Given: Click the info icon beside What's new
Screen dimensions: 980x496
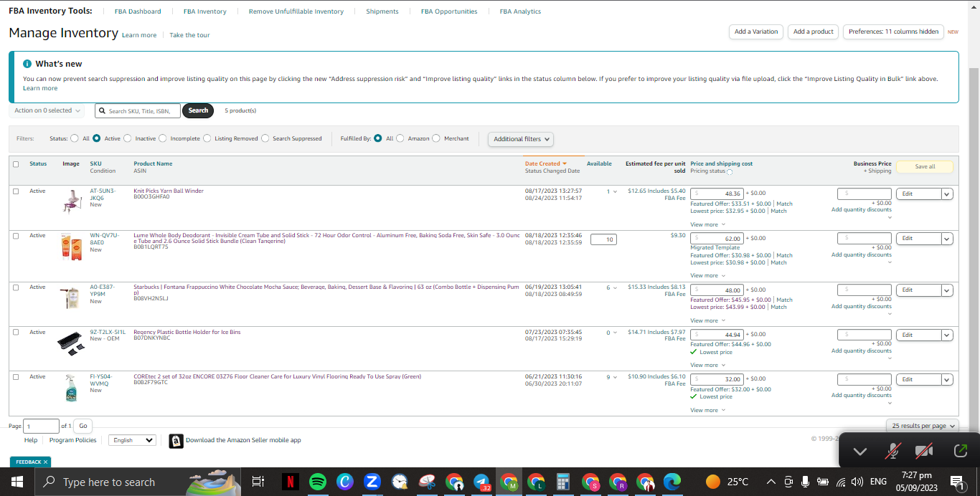Looking at the screenshot, I should point(27,64).
